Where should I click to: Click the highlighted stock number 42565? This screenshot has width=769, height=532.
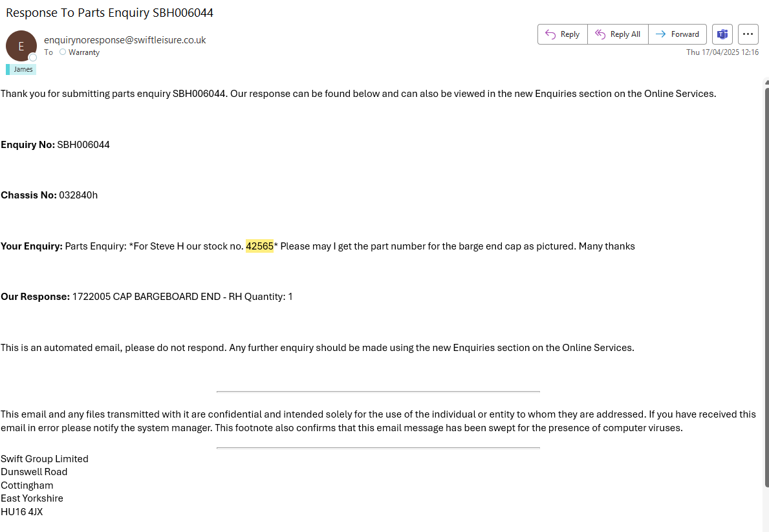point(259,246)
